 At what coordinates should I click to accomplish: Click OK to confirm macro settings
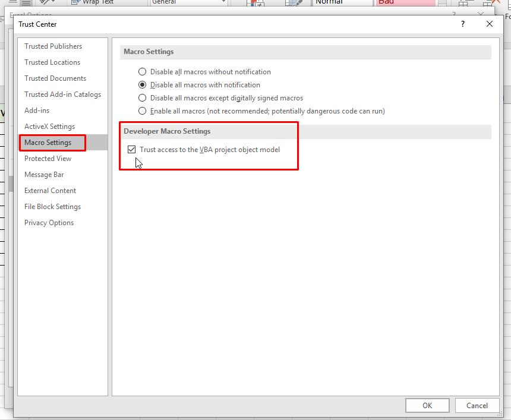(x=427, y=405)
